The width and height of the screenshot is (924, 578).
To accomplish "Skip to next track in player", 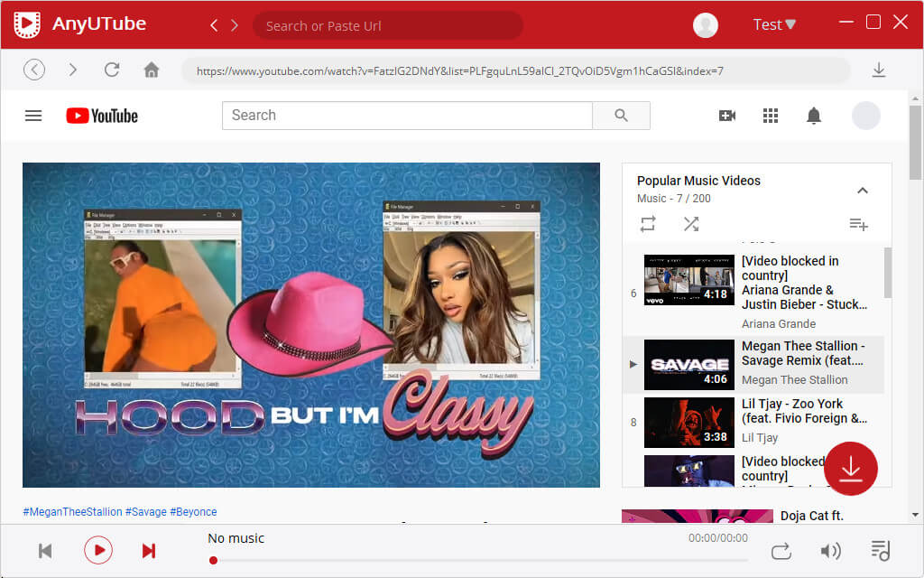I will pos(149,551).
